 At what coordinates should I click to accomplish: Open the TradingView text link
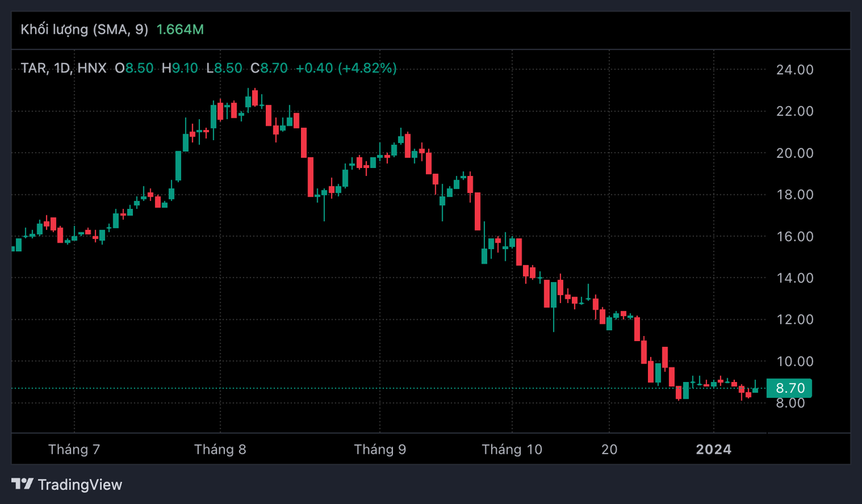tap(80, 485)
